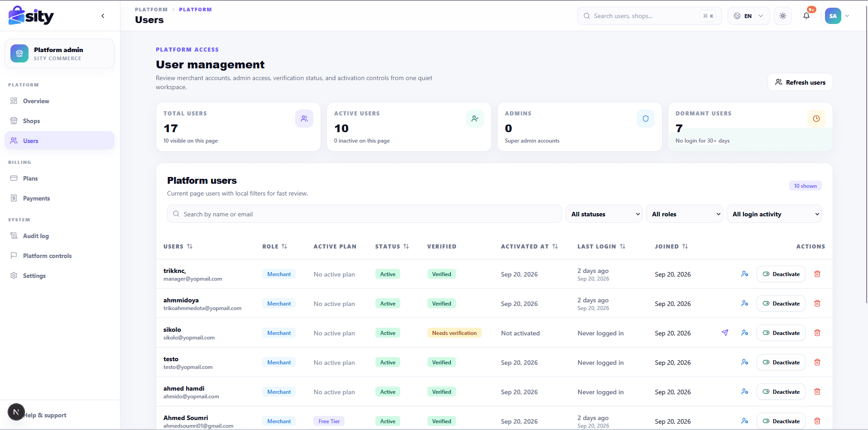Screen dimensions: 868x430
Task: Click Free Tier plan badge
Action: click(329, 421)
